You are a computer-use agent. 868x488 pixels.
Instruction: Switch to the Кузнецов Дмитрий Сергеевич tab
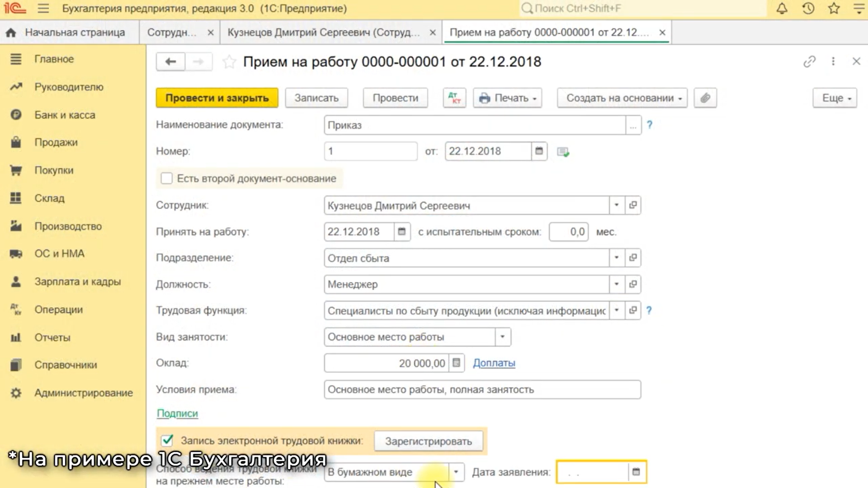[323, 33]
